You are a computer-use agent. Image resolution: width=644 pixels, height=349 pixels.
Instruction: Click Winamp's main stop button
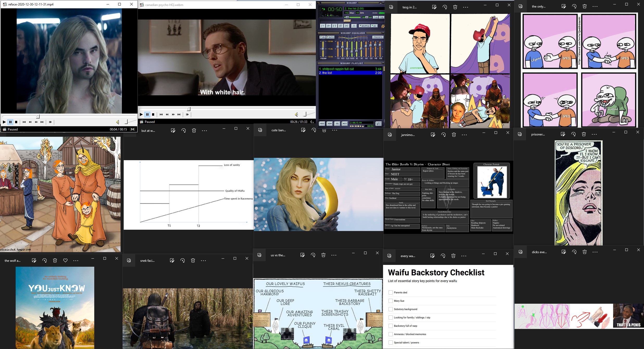[x=341, y=26]
